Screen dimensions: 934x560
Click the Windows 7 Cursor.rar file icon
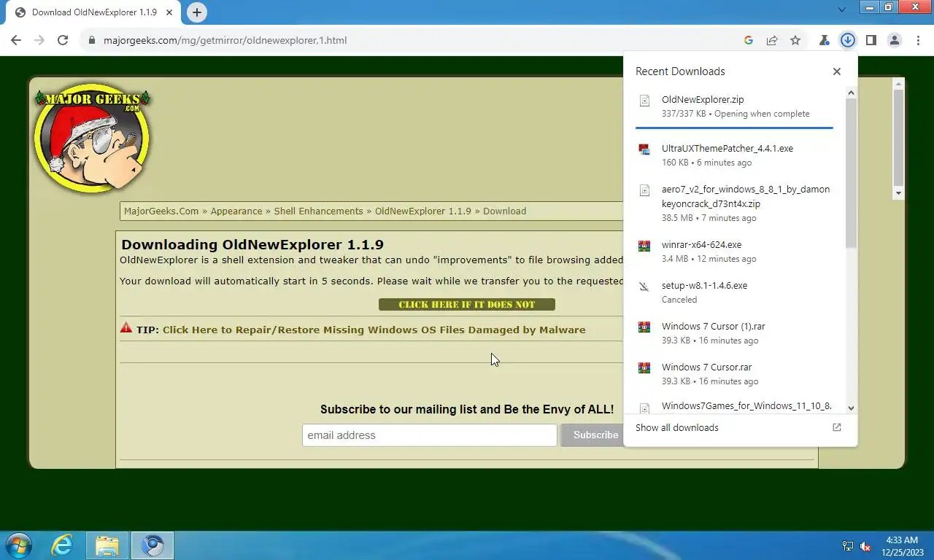pyautogui.click(x=644, y=368)
